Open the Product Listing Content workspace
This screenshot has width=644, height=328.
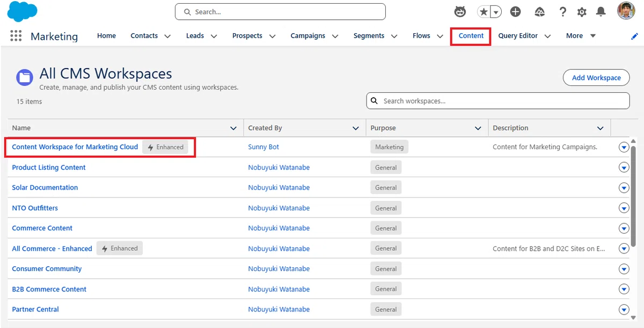(49, 167)
